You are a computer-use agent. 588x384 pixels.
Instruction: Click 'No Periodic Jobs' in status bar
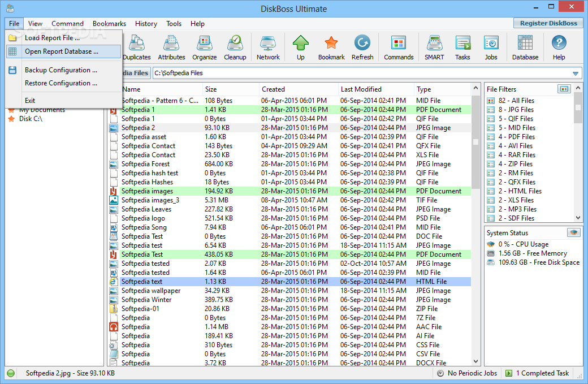472,373
